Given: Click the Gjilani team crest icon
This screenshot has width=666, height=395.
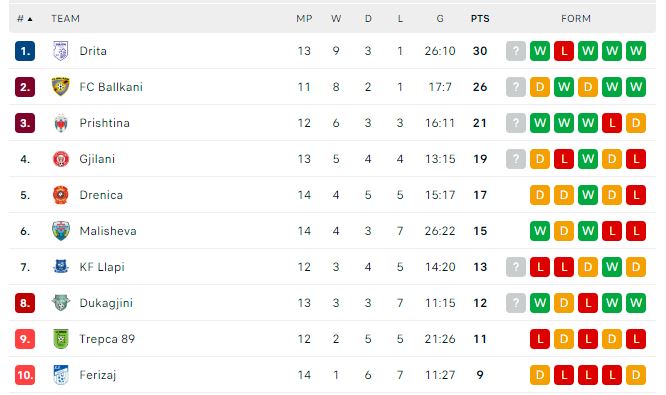Looking at the screenshot, I should (61, 159).
